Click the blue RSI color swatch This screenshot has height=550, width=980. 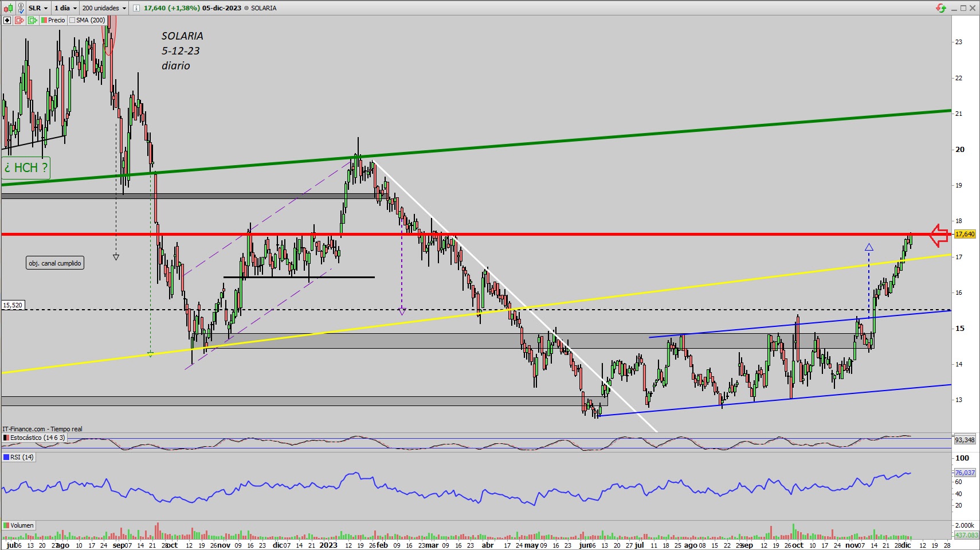[x=6, y=457]
